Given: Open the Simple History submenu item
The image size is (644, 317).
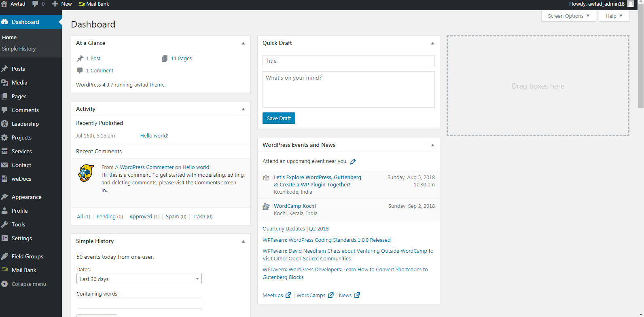Looking at the screenshot, I should (x=19, y=49).
